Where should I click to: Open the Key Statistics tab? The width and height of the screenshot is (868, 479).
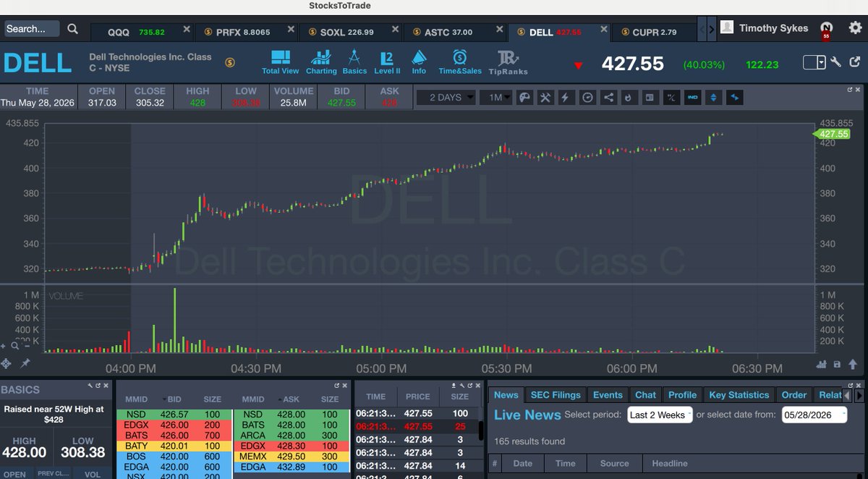tap(739, 395)
